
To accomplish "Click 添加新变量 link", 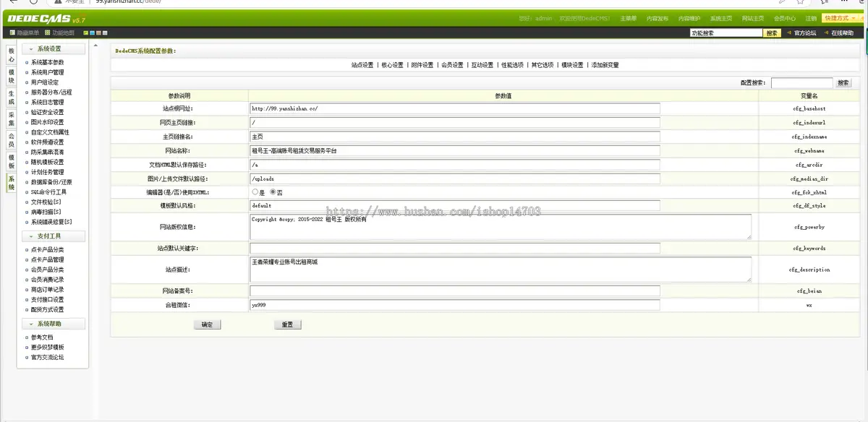I will [605, 65].
